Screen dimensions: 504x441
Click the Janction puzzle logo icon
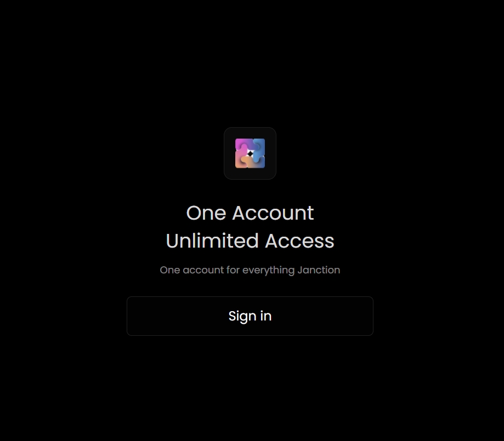click(250, 153)
